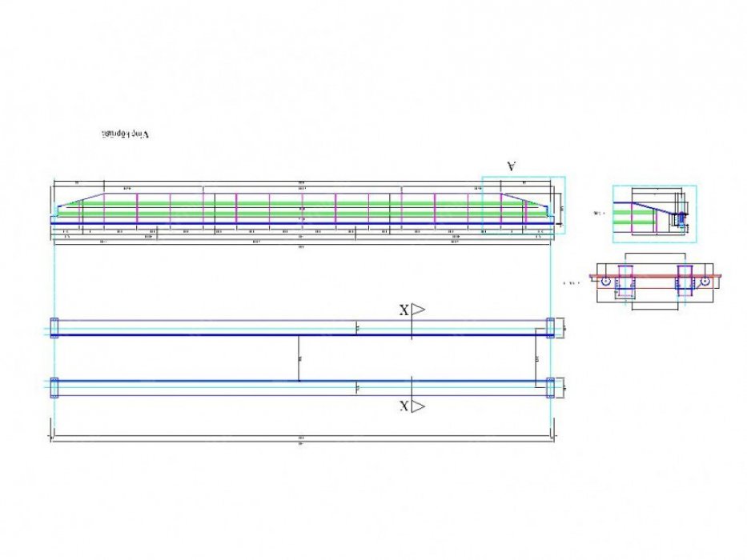This screenshot has width=747, height=560.
Task: Select the cross-section view with red beam
Action: click(655, 282)
